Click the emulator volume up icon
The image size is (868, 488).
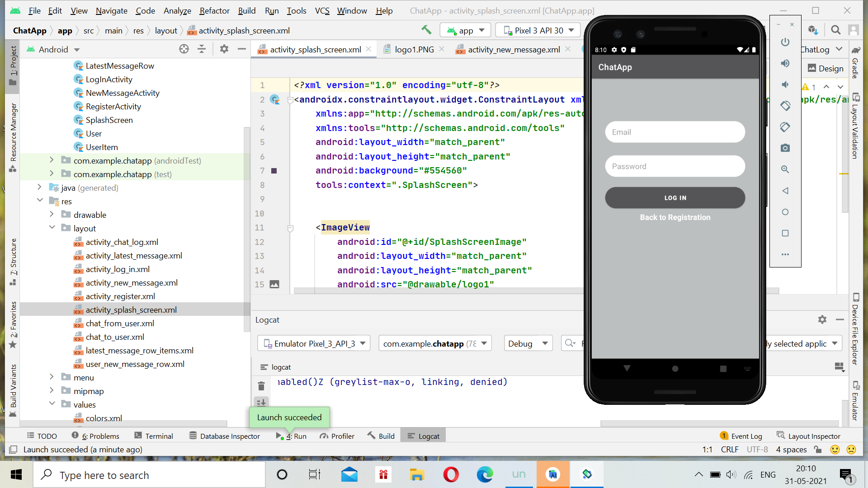pos(785,63)
